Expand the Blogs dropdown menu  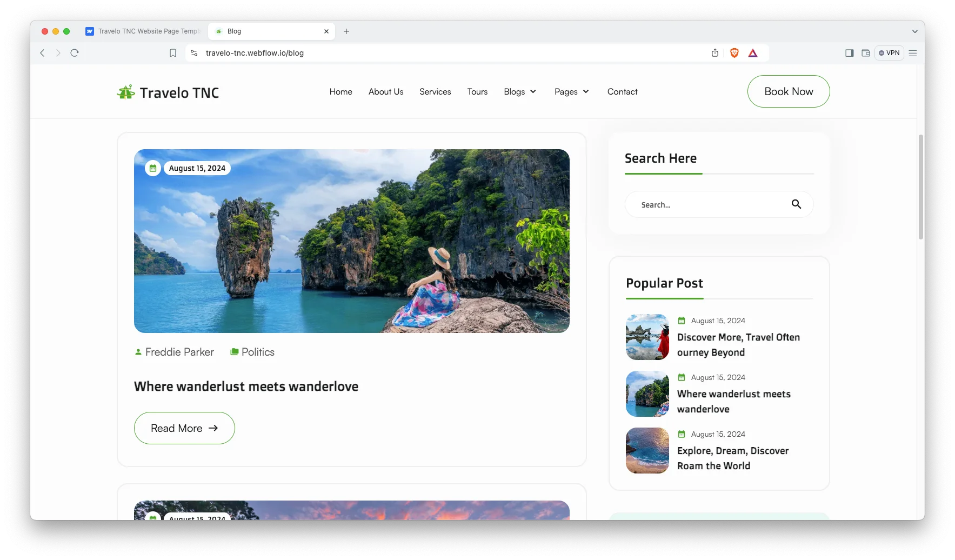click(520, 92)
